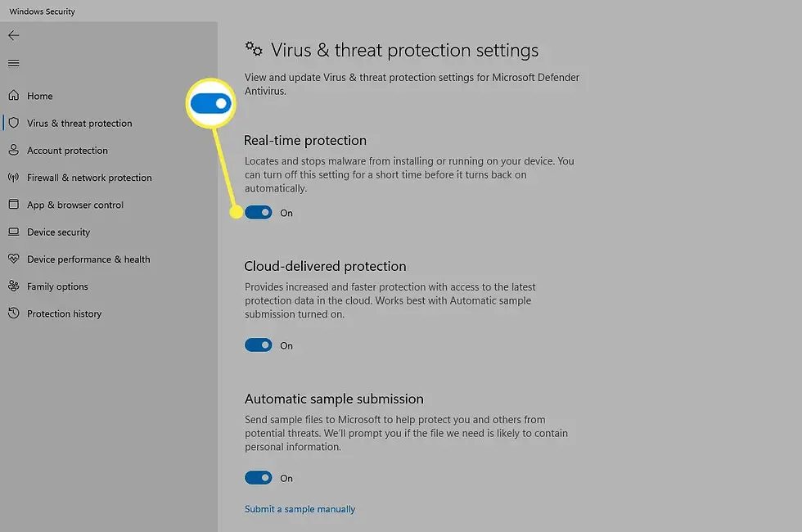The height and width of the screenshot is (532, 802).
Task: Select the Windows Security title bar label
Action: click(41, 11)
